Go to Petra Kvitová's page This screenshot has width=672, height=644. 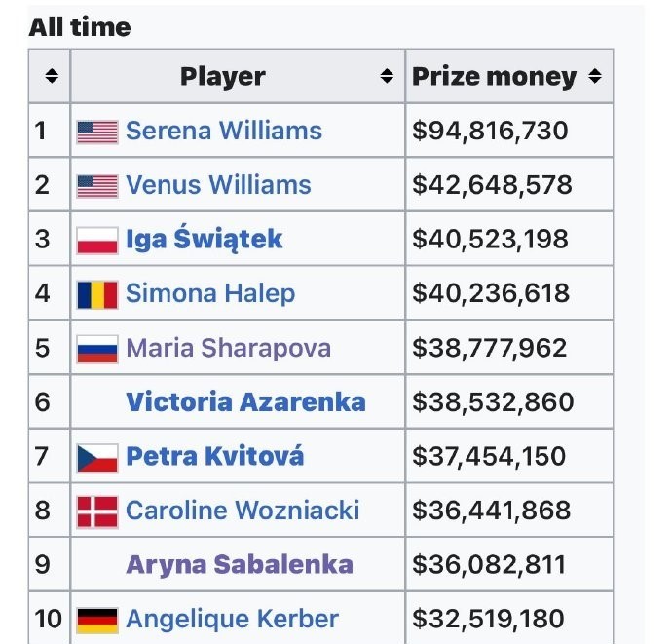pyautogui.click(x=214, y=455)
